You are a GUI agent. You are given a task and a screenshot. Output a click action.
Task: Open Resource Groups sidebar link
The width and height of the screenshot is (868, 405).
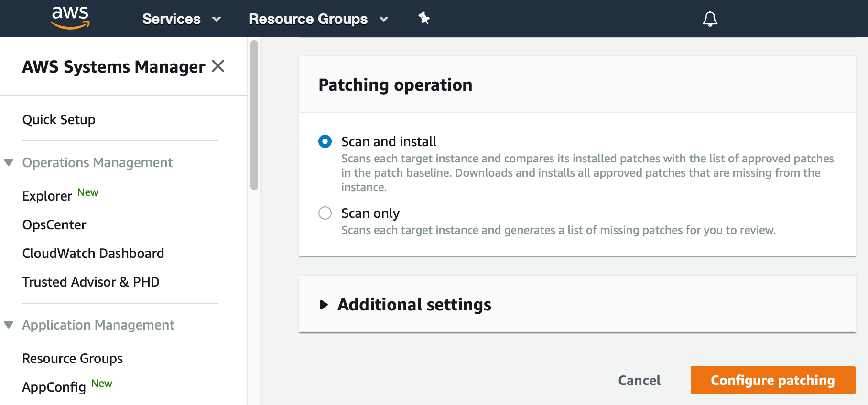(x=73, y=358)
